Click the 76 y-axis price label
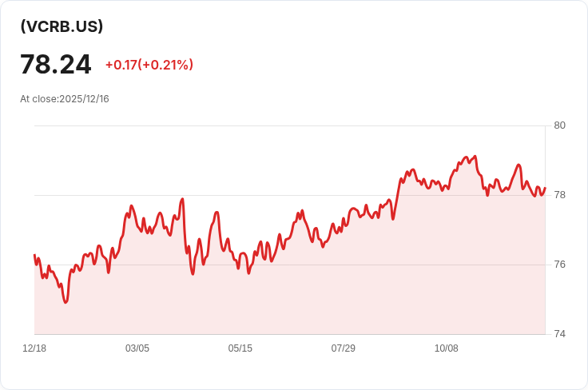Screen dimensions: 588x390 coord(559,265)
